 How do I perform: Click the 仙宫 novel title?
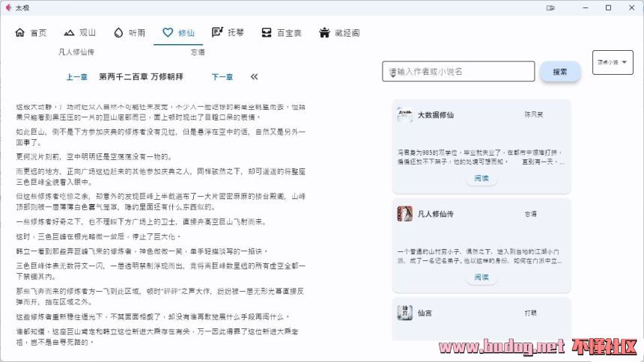click(425, 313)
